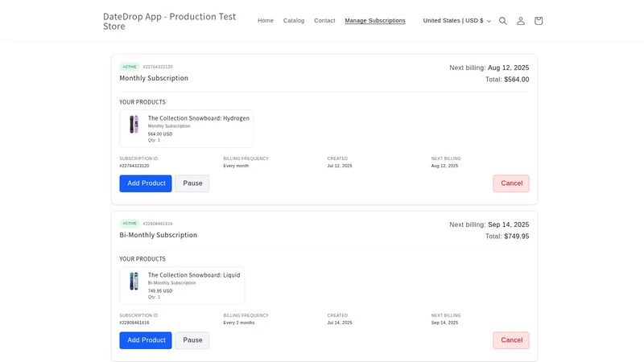
Task: Click the 564.00 USD product price
Action: click(160, 134)
